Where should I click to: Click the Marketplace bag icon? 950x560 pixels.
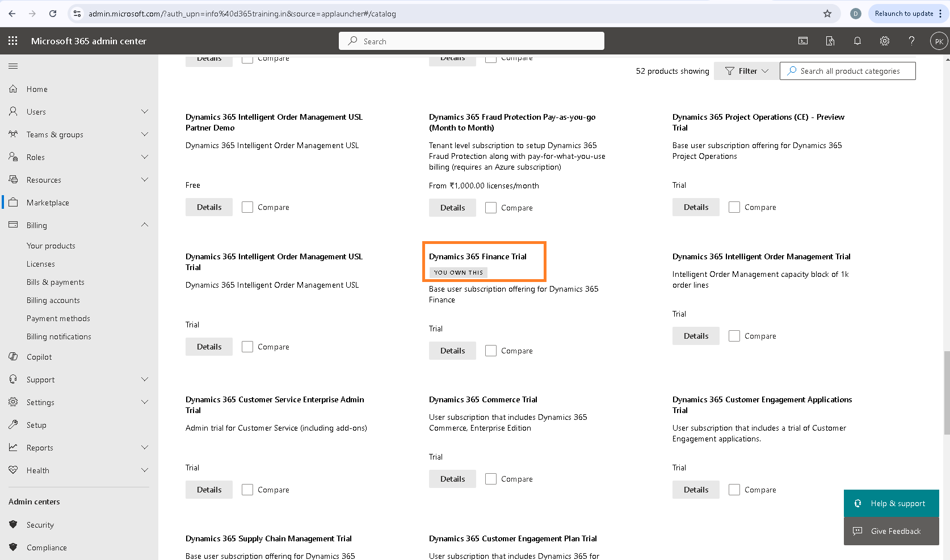[x=13, y=203]
